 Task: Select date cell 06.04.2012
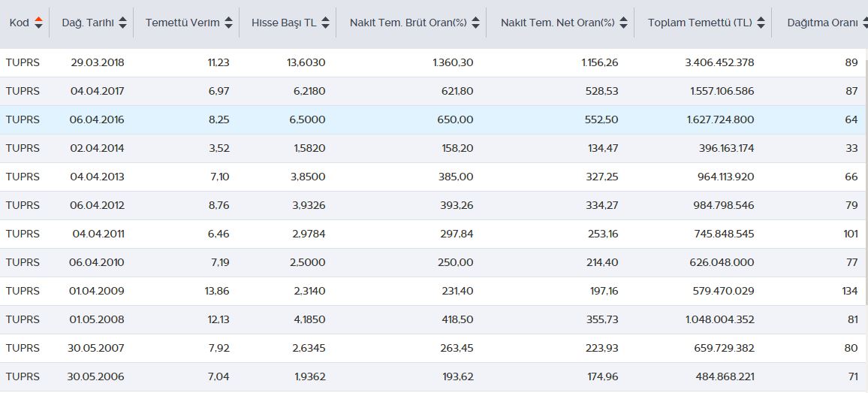(x=97, y=206)
